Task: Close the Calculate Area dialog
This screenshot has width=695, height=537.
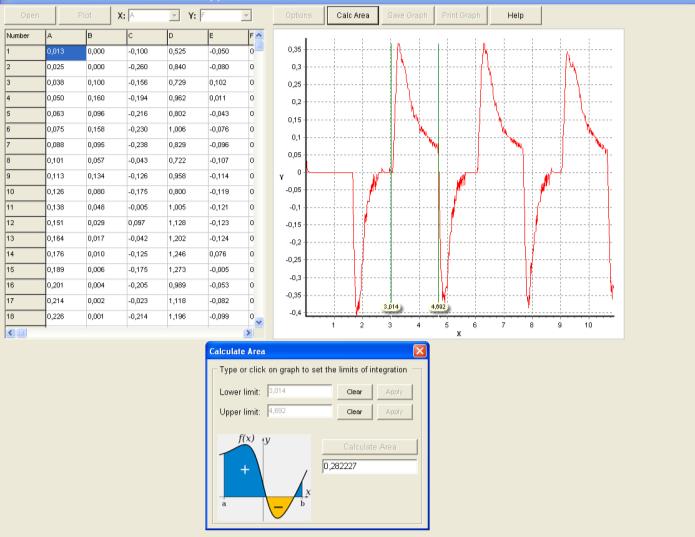Action: click(x=419, y=351)
